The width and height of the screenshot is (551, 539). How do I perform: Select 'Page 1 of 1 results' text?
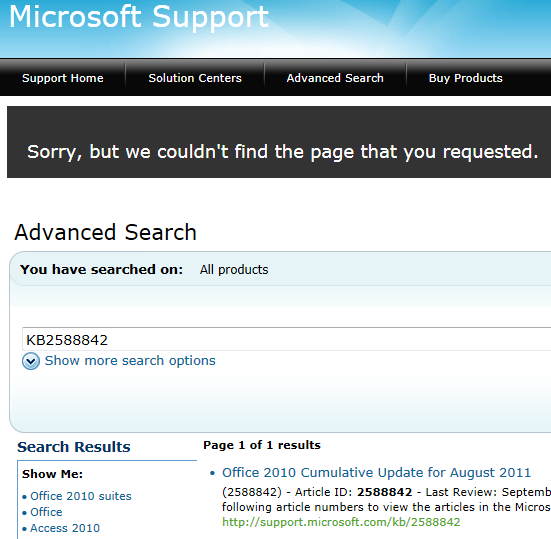(x=262, y=445)
